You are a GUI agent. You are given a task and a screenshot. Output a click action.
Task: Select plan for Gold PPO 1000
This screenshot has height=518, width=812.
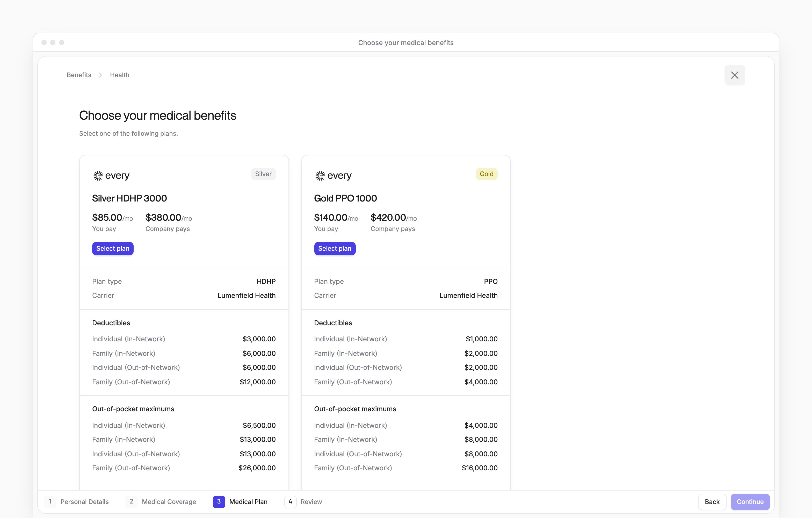[335, 249]
